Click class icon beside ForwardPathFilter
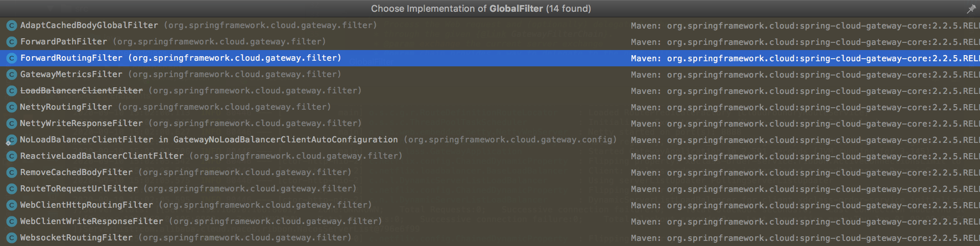Screen dimensions: 980x246 [x=11, y=42]
